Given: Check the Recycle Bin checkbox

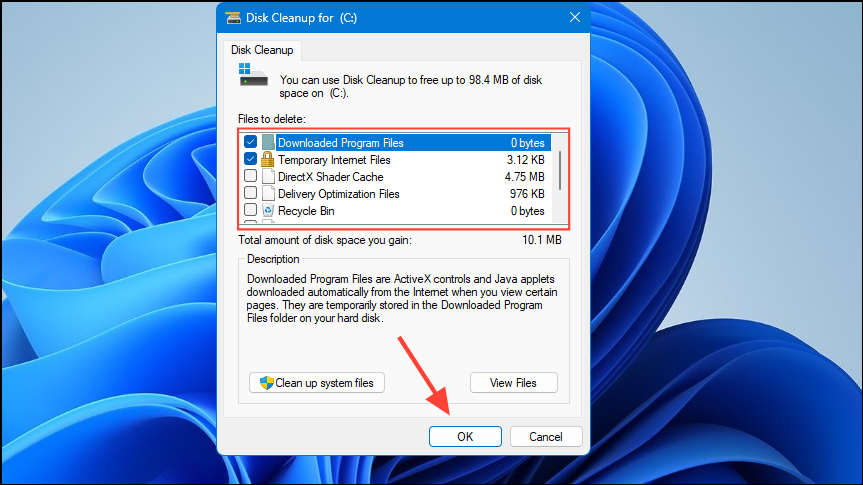Looking at the screenshot, I should [x=250, y=210].
